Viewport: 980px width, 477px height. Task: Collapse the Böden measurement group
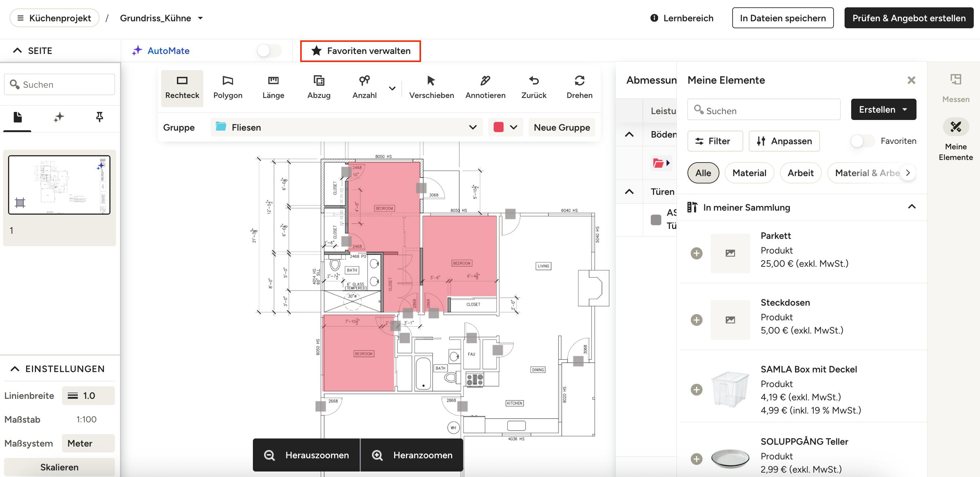pyautogui.click(x=629, y=134)
